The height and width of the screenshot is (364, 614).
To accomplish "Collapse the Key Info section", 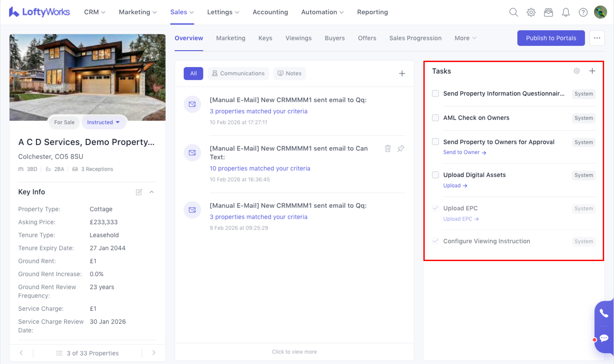I will [152, 192].
